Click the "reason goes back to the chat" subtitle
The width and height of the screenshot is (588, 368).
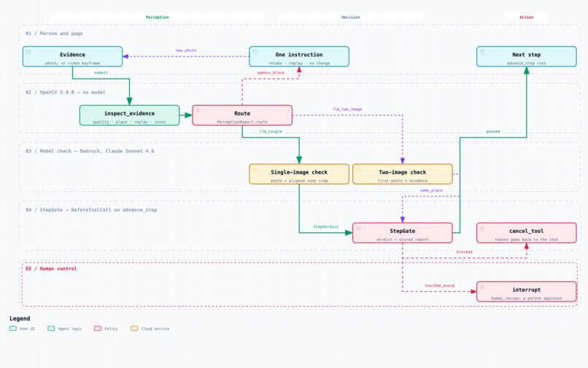pyautogui.click(x=527, y=239)
